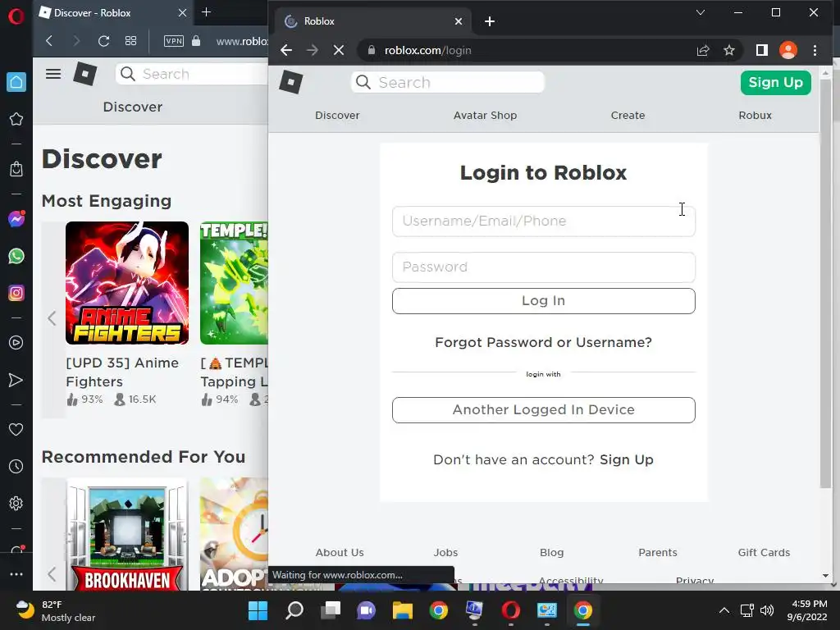Open Opera sidebar three-dots menu
The width and height of the screenshot is (840, 630).
[16, 573]
